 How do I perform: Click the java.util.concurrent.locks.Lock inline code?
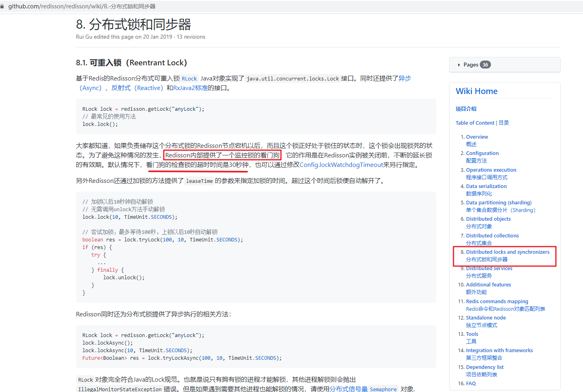coord(292,78)
